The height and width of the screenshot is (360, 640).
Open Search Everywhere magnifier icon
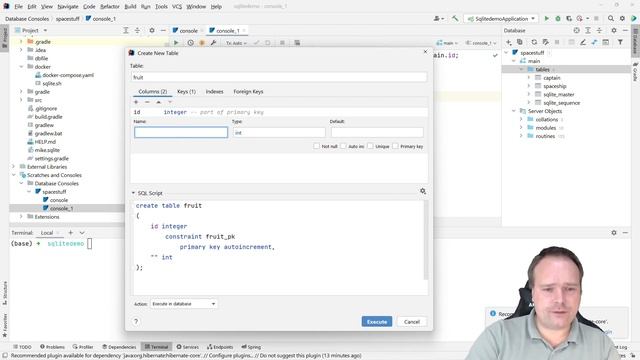611,18
